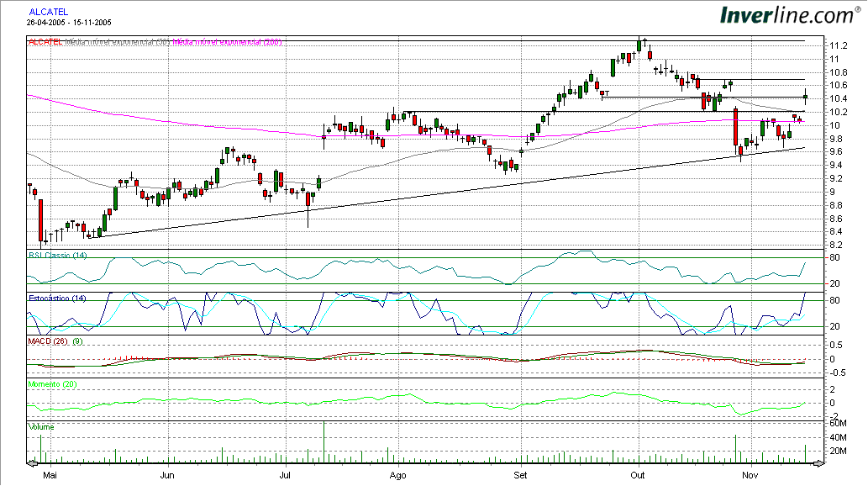Viewport: 868px width, 486px height.
Task: Click the Estocástico (14) indicator label
Action: tap(58, 298)
